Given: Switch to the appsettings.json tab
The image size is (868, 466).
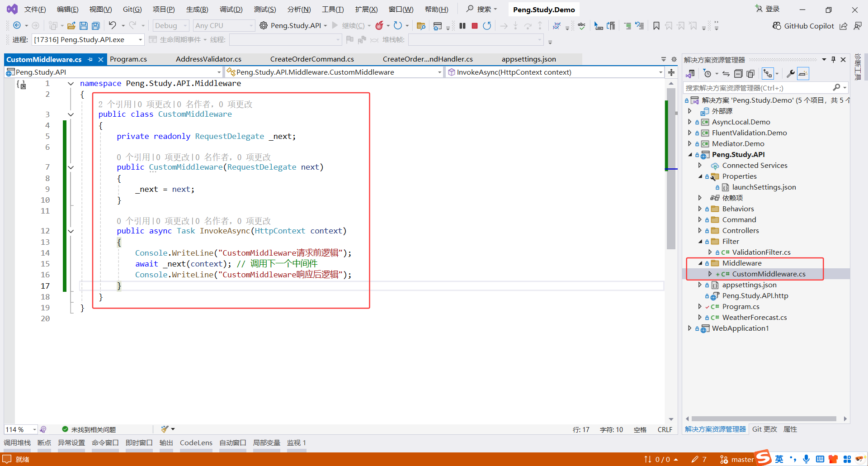Looking at the screenshot, I should click(x=529, y=59).
